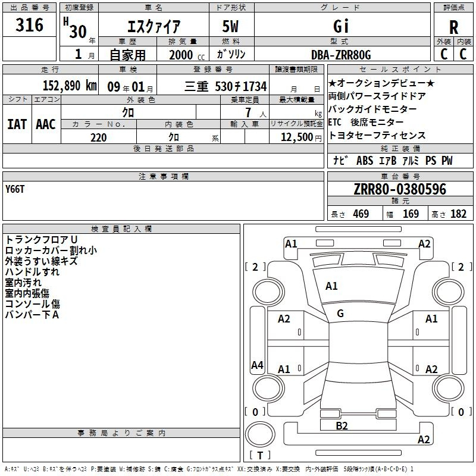Click the mileage 152,890 km value
The width and height of the screenshot is (476, 476).
(x=70, y=86)
